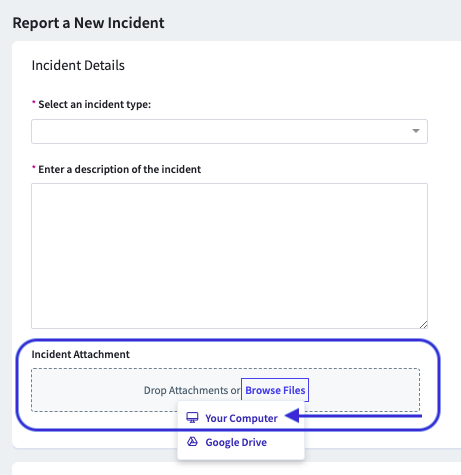Click the Incident Attachment label
This screenshot has width=461, height=475.
click(80, 354)
